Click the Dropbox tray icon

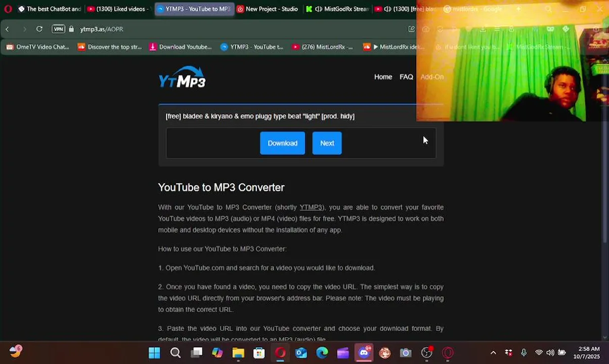point(508,353)
